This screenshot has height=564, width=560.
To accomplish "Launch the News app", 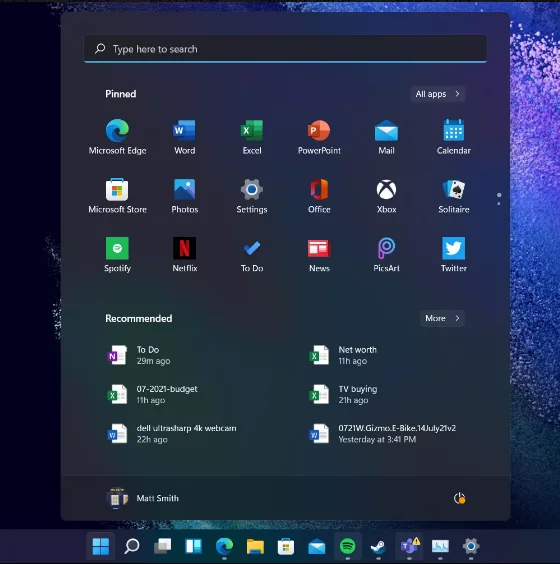I will click(319, 254).
